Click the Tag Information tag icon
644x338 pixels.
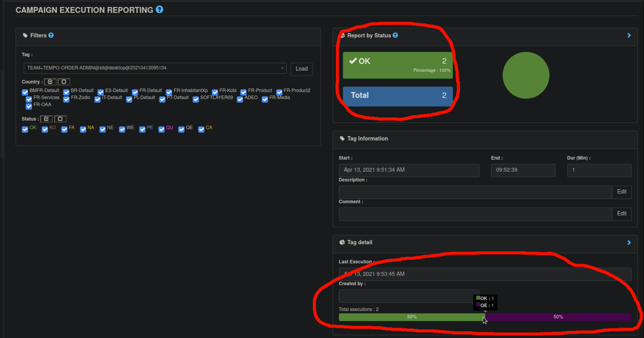point(342,138)
